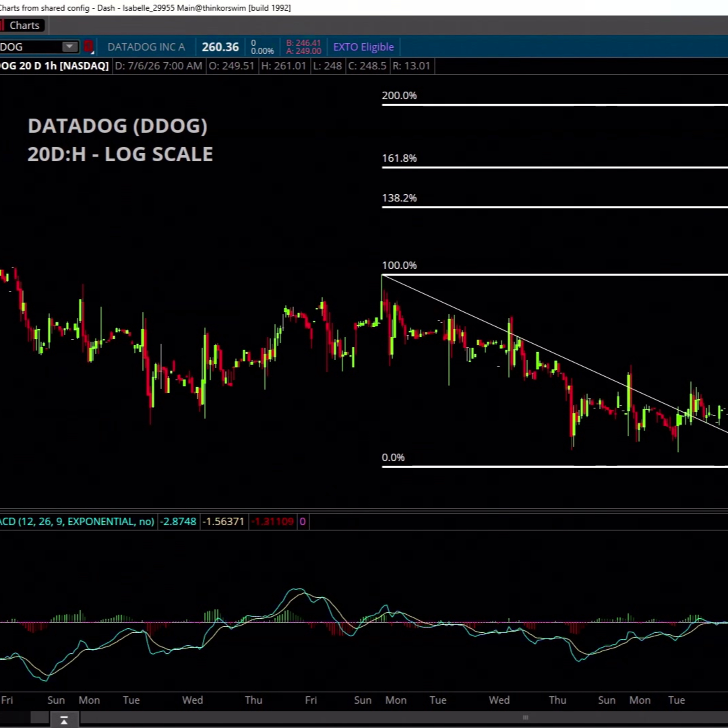Click the last price 260.36
The image size is (728, 728).
point(220,47)
